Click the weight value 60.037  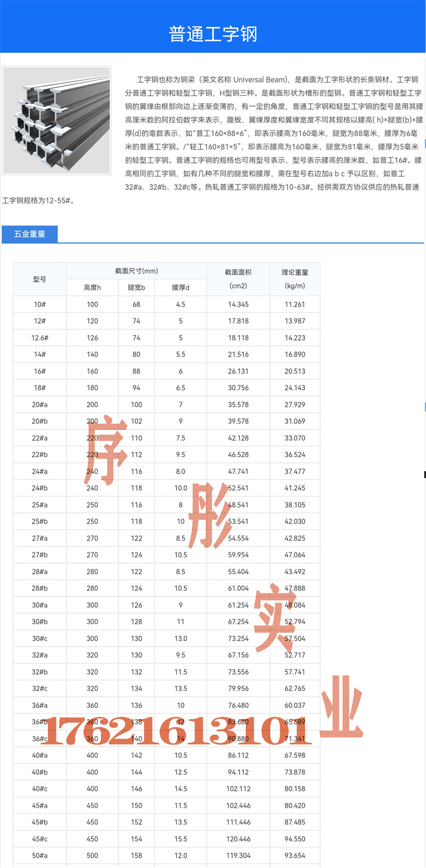[x=295, y=705]
